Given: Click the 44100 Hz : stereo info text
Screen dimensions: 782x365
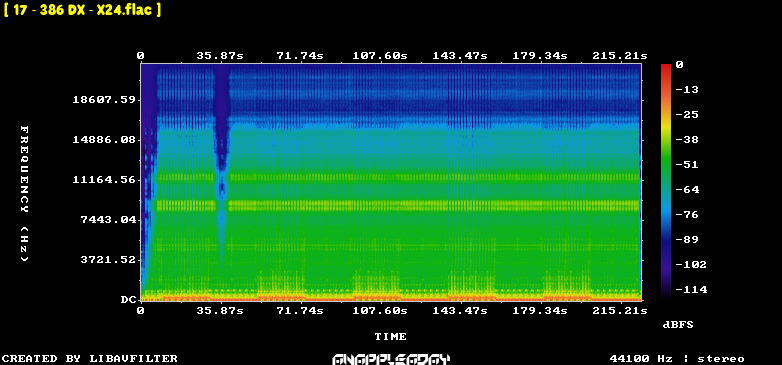Looking at the screenshot, I should [x=677, y=359].
